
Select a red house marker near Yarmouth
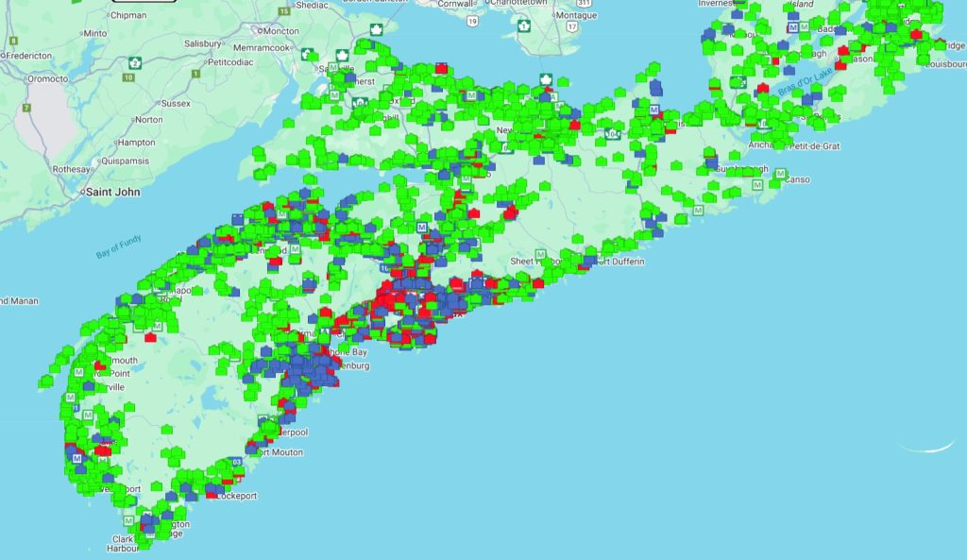click(x=99, y=365)
